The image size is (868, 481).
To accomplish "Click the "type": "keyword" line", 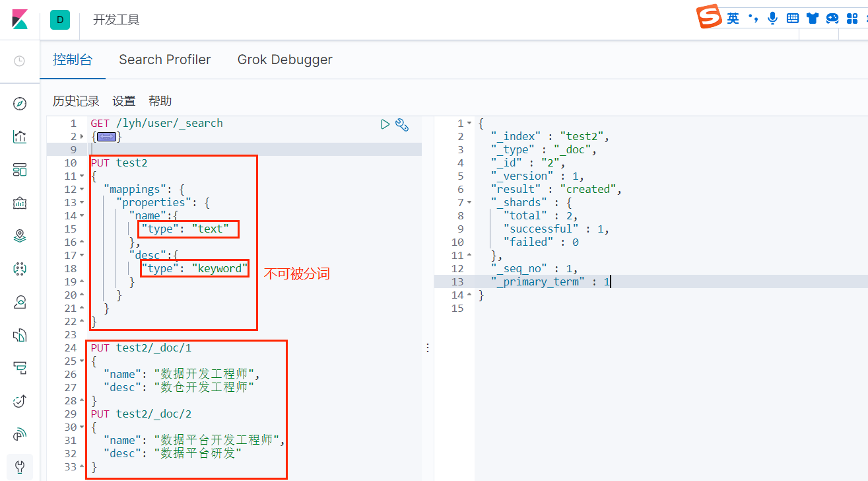I will pos(194,268).
